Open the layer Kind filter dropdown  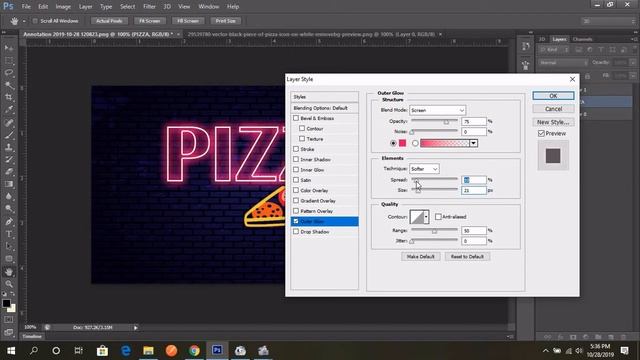tap(555, 50)
